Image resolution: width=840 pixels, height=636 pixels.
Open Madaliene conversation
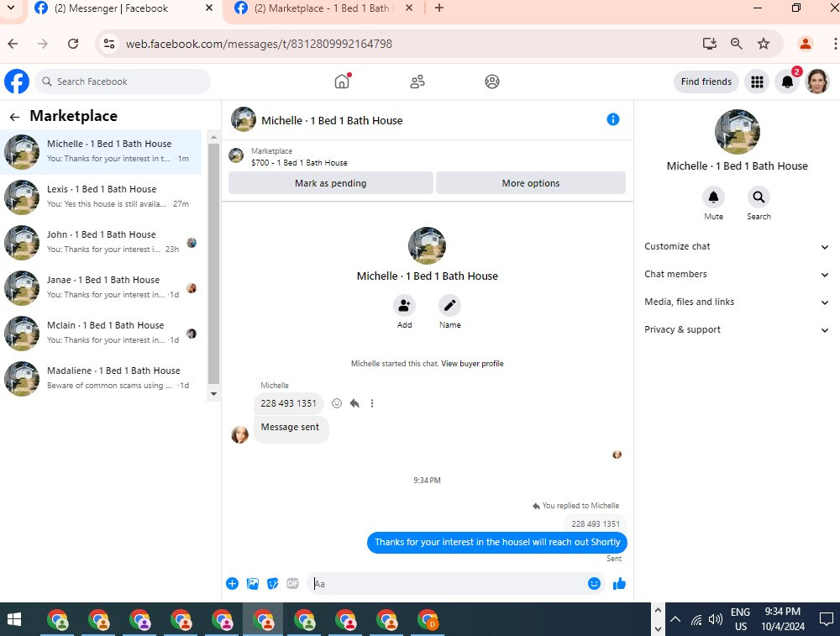pyautogui.click(x=102, y=379)
